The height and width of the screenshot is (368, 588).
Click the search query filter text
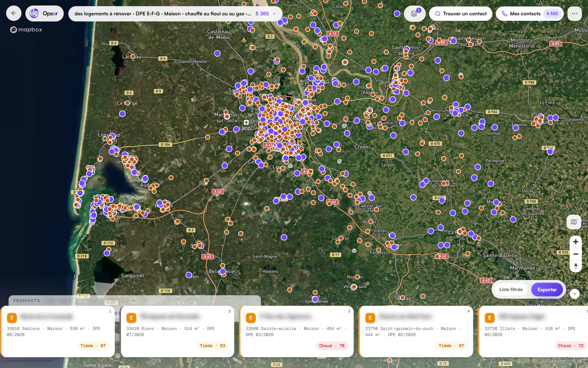163,14
